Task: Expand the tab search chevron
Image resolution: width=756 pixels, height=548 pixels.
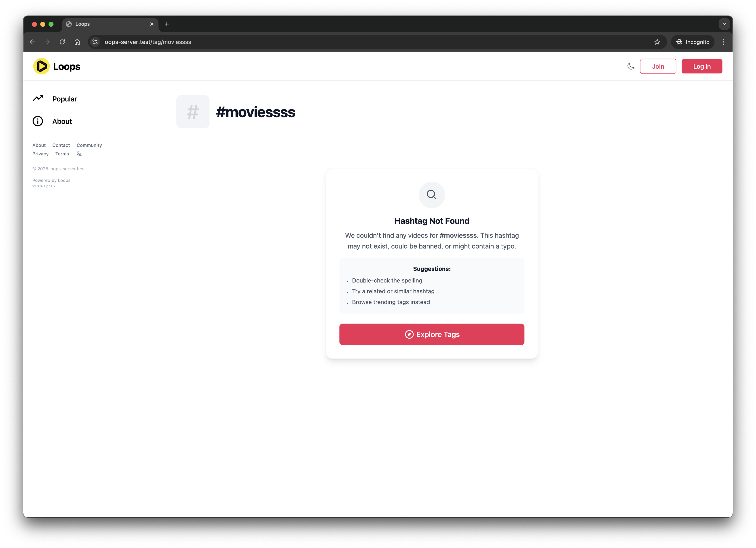Action: 724,24
